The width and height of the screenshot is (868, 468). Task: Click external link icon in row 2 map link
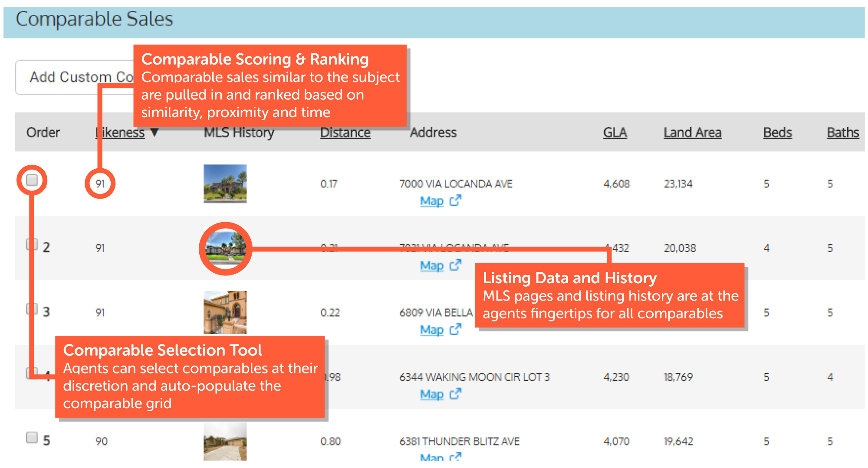click(455, 265)
